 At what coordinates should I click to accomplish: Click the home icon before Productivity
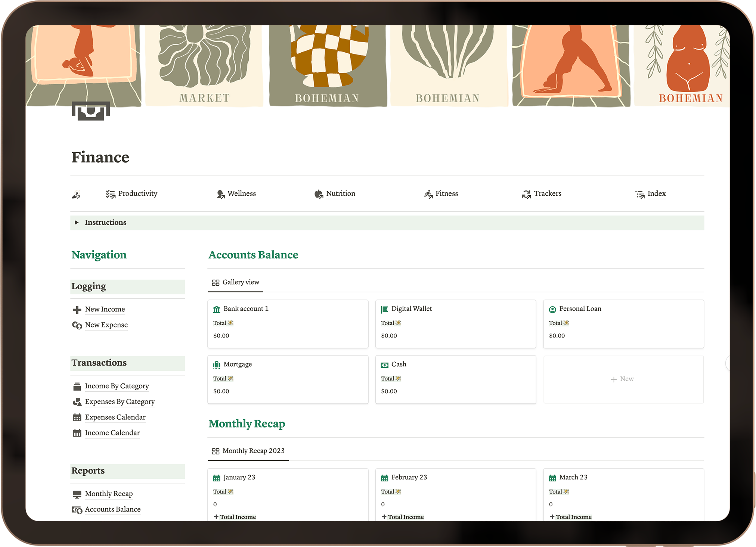[76, 195]
